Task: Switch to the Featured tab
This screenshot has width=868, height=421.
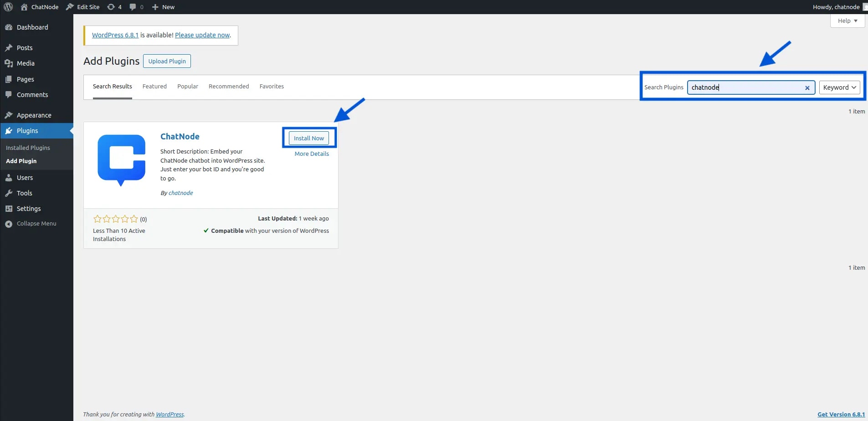Action: pos(154,87)
